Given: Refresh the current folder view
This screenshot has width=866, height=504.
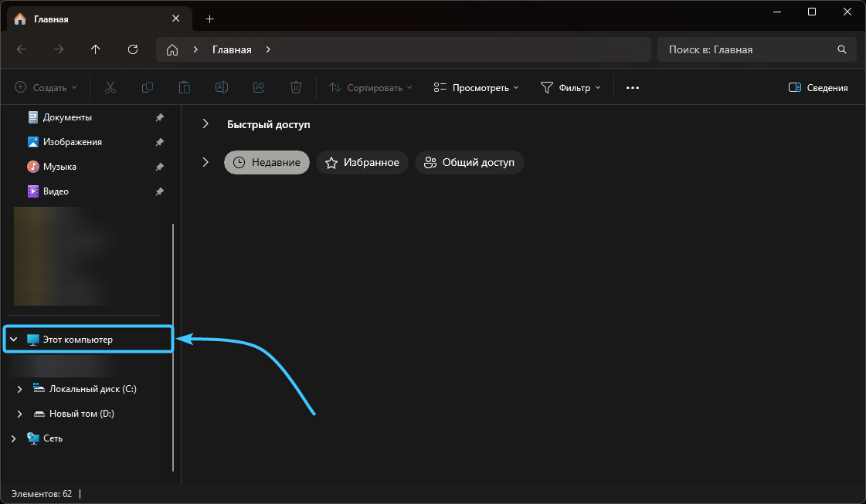Looking at the screenshot, I should 133,49.
